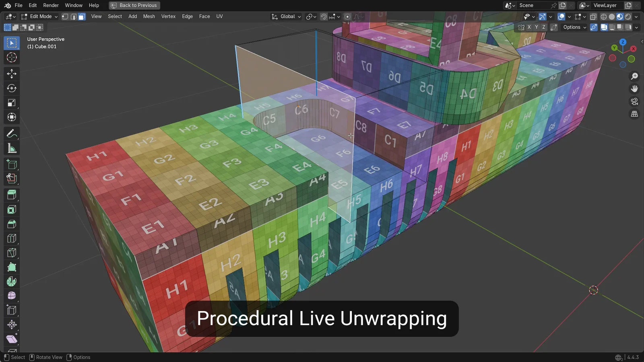This screenshot has width=644, height=362.
Task: Click the Back to Previous button
Action: pos(134,5)
